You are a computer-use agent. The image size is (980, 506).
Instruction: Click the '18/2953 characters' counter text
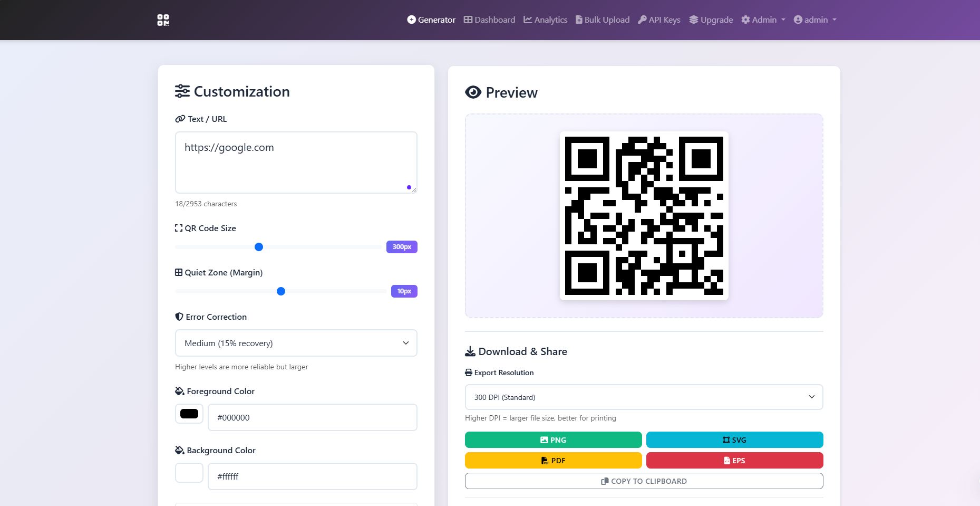click(206, 204)
